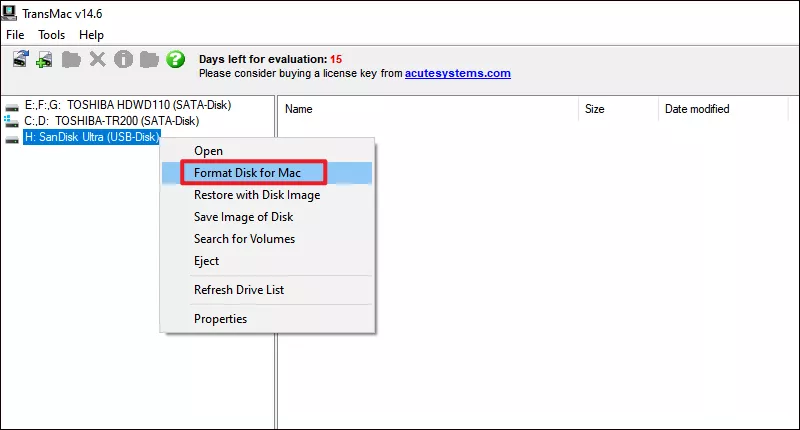
Task: Open the Tools menu
Action: (52, 35)
